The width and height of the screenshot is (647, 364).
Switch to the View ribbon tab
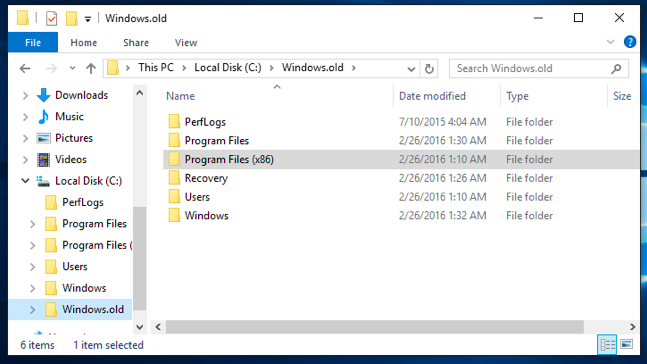pyautogui.click(x=186, y=43)
